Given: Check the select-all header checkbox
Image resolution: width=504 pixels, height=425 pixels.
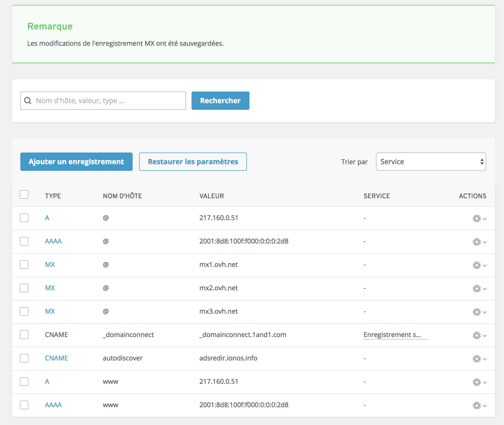Looking at the screenshot, I should point(24,194).
